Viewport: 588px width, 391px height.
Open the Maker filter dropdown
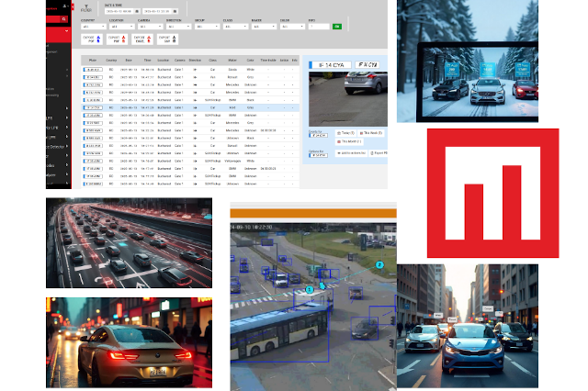[264, 27]
